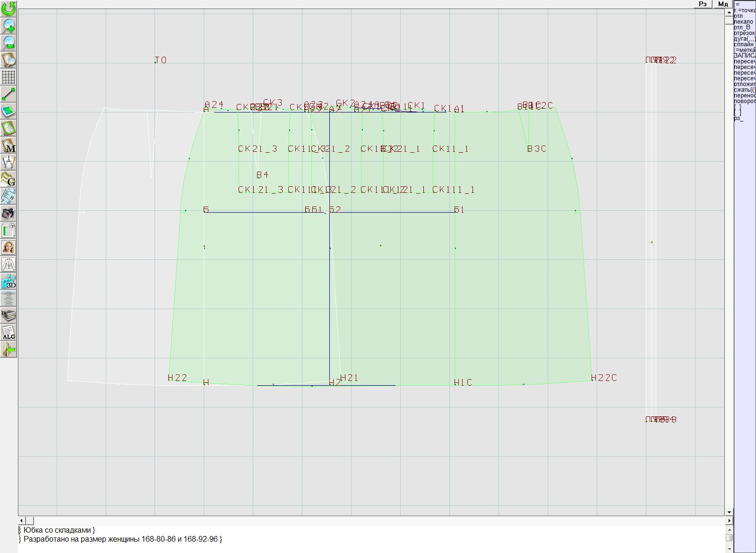Click the exit door arrow icon

[x=9, y=350]
